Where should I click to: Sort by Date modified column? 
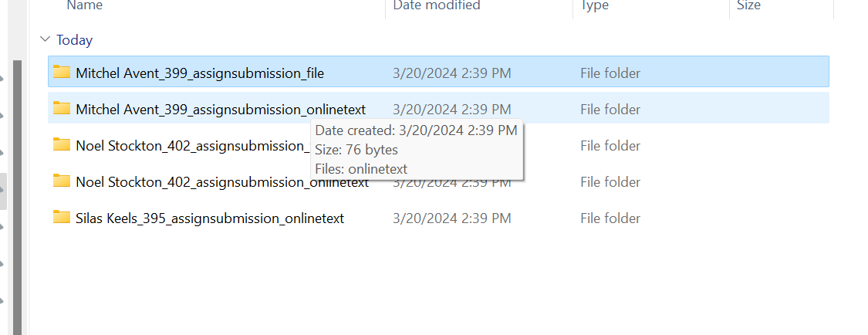tap(436, 5)
